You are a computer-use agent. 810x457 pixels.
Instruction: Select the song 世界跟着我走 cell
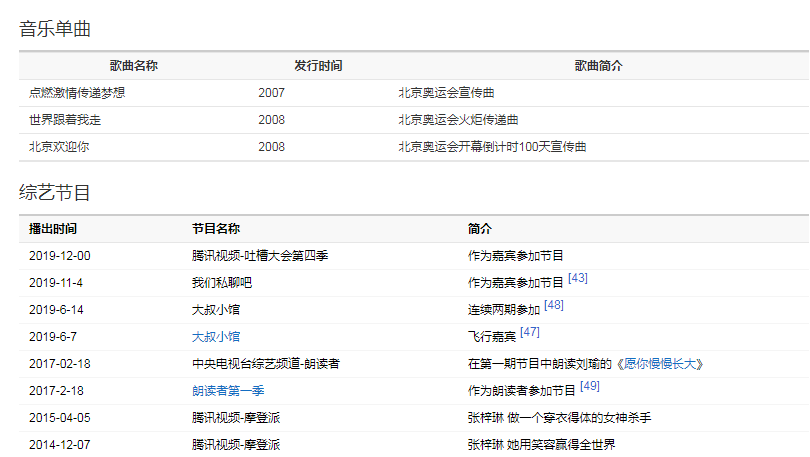tap(66, 120)
